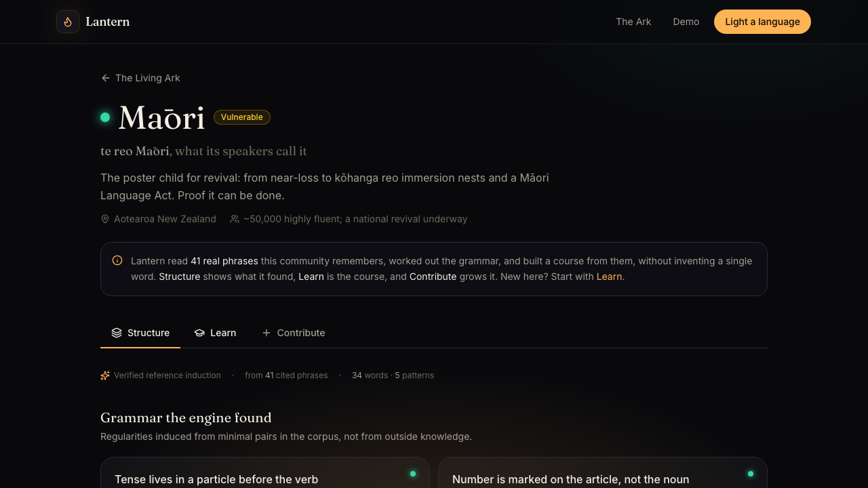Screen dimensions: 868x488
Task: Click the back arrow beside The Living Ark
Action: [106, 78]
